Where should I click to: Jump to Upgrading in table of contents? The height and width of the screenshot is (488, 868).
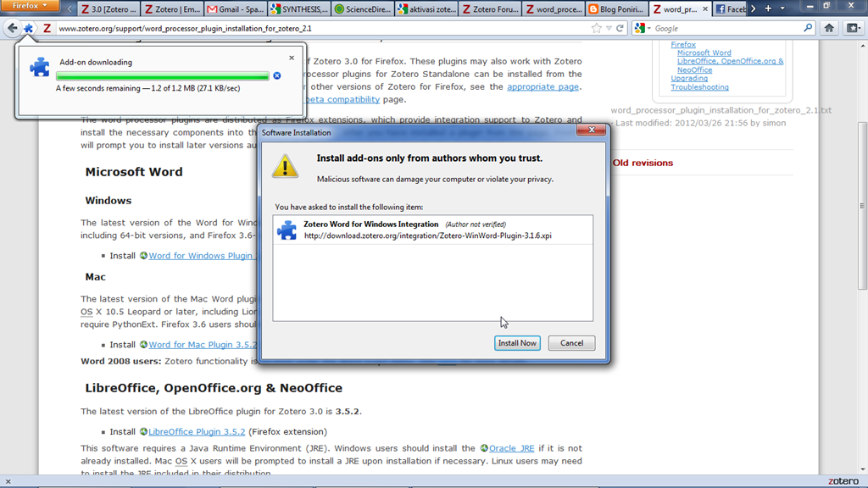point(689,79)
